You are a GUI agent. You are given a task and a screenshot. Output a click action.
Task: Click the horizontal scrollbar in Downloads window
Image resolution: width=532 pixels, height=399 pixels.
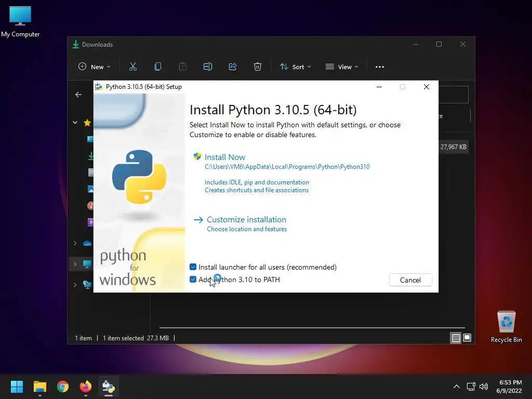(x=312, y=328)
